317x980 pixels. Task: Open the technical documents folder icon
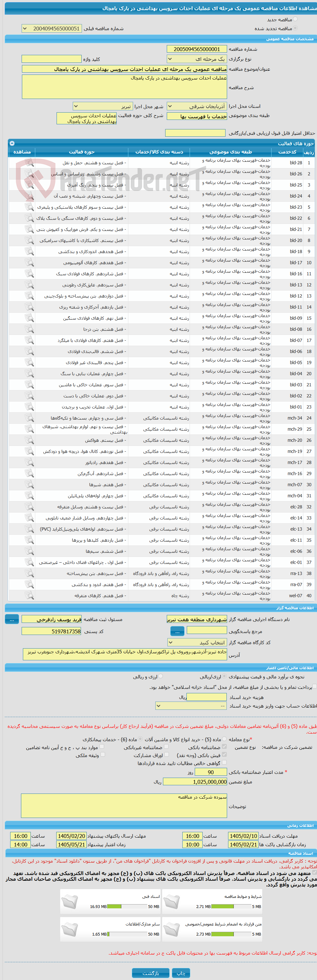coord(69,901)
